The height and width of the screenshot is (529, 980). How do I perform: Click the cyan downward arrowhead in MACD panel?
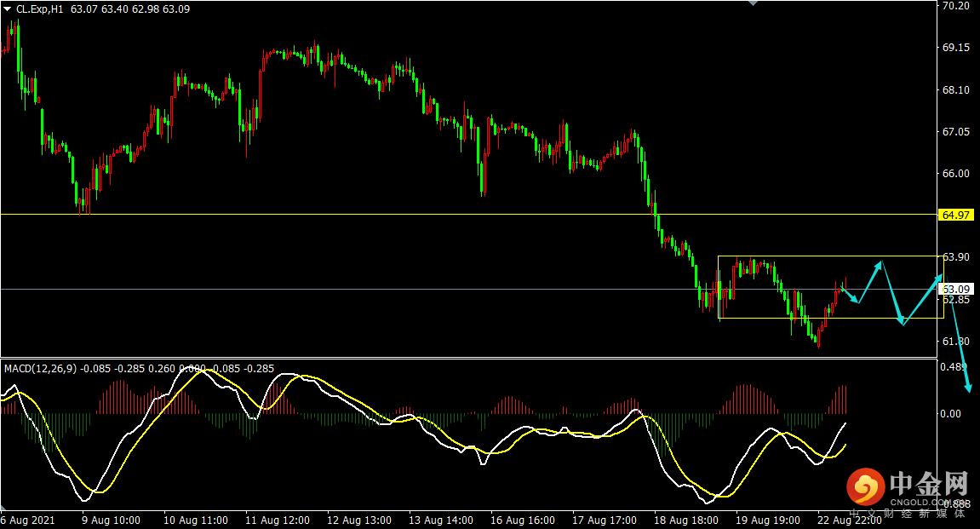click(x=968, y=388)
